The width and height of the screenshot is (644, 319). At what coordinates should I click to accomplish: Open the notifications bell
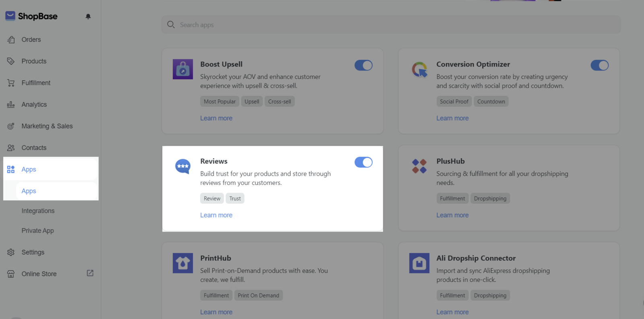[x=88, y=17]
